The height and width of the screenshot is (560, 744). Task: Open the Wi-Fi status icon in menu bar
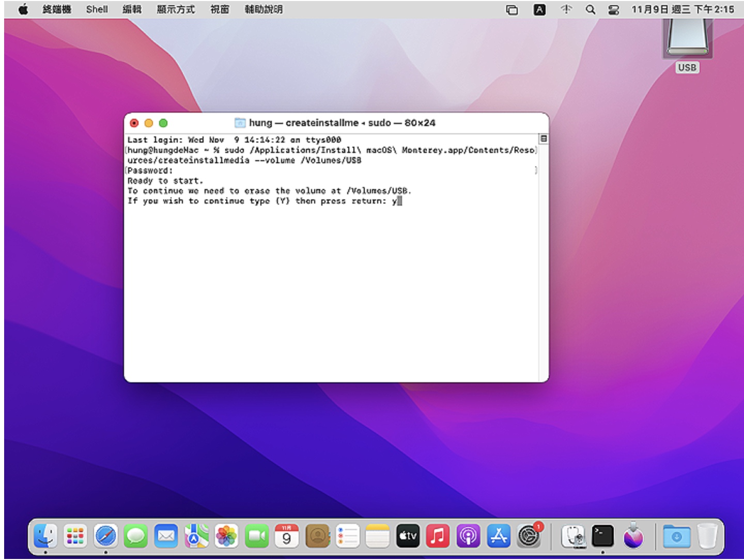[566, 9]
